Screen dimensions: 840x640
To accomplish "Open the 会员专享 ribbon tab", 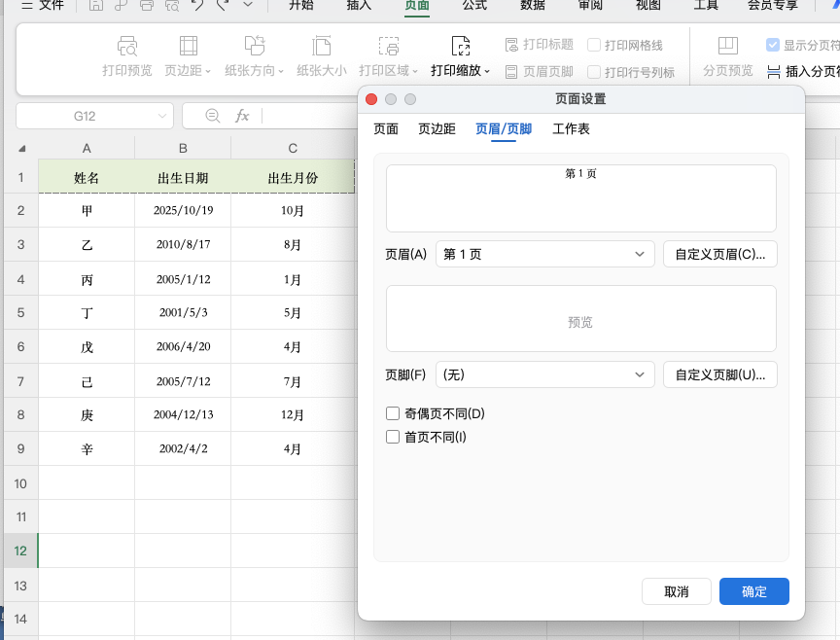I will point(773,5).
